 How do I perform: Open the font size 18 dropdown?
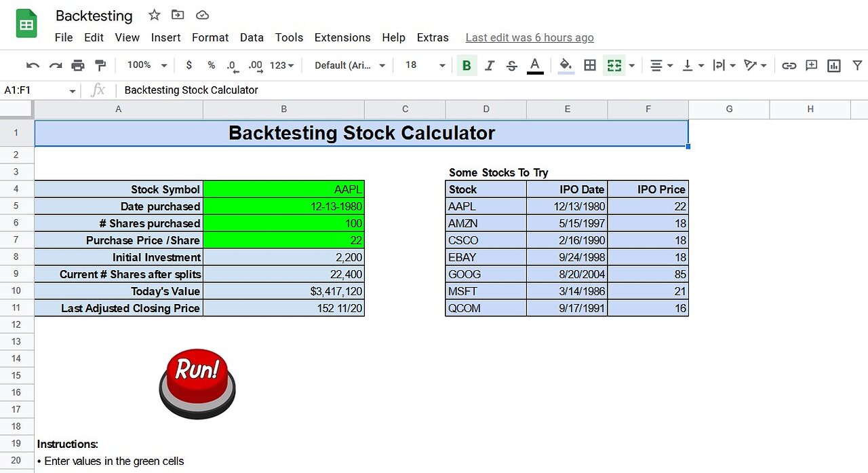425,65
